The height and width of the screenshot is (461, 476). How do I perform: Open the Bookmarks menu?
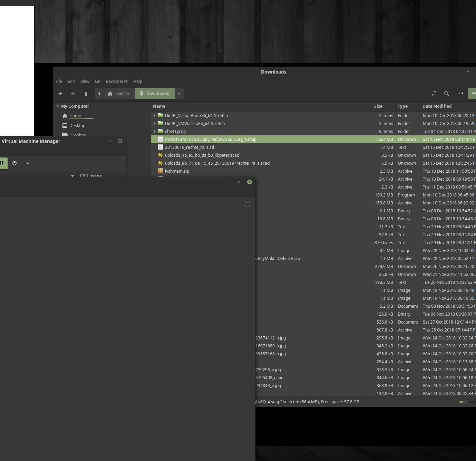(117, 81)
